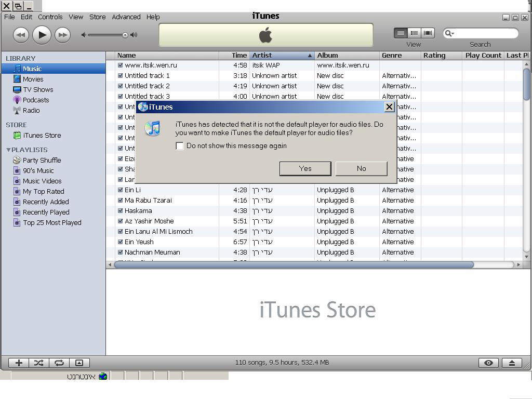Uncheck the Nachman Meuman track checkbox

120,252
